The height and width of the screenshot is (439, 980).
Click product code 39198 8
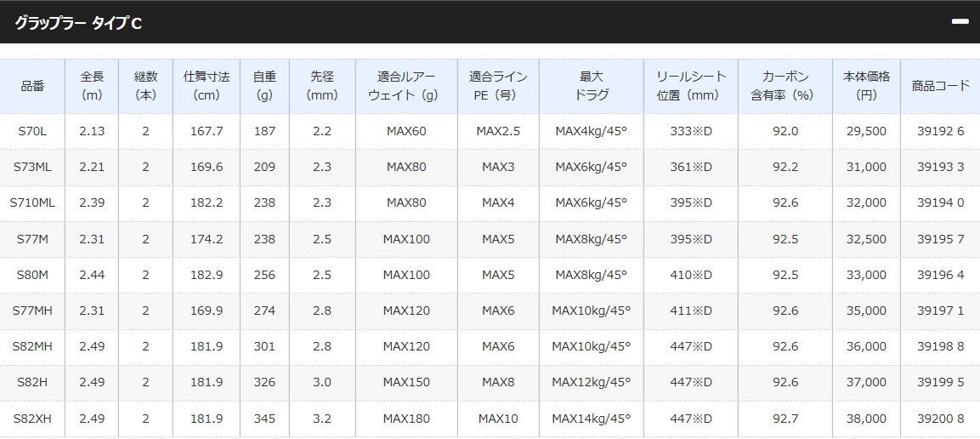[x=940, y=346]
